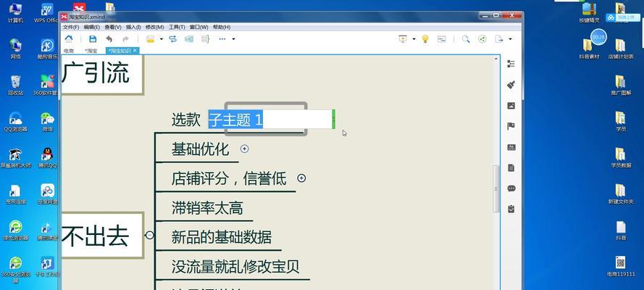Open 窗口(W) menu
Viewport: 644px width, 290px height.
(x=198, y=27)
